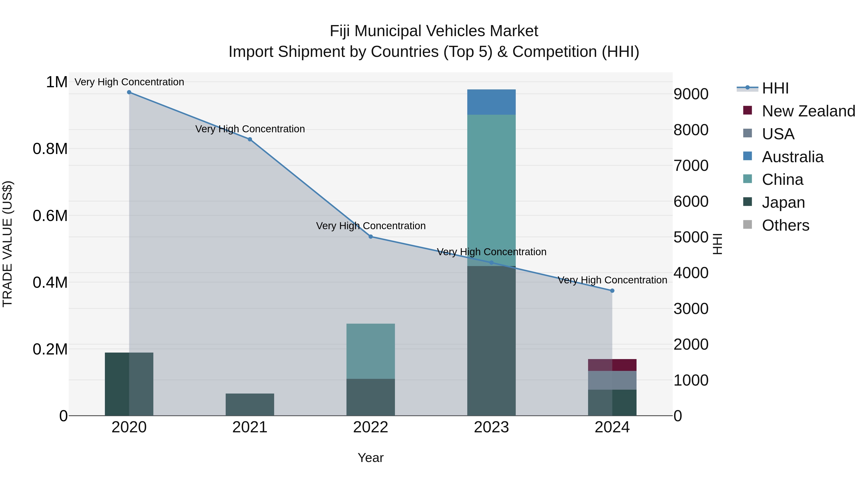Click 2023 Very High Concentration annotation
This screenshot has height=488, width=868.
point(492,252)
